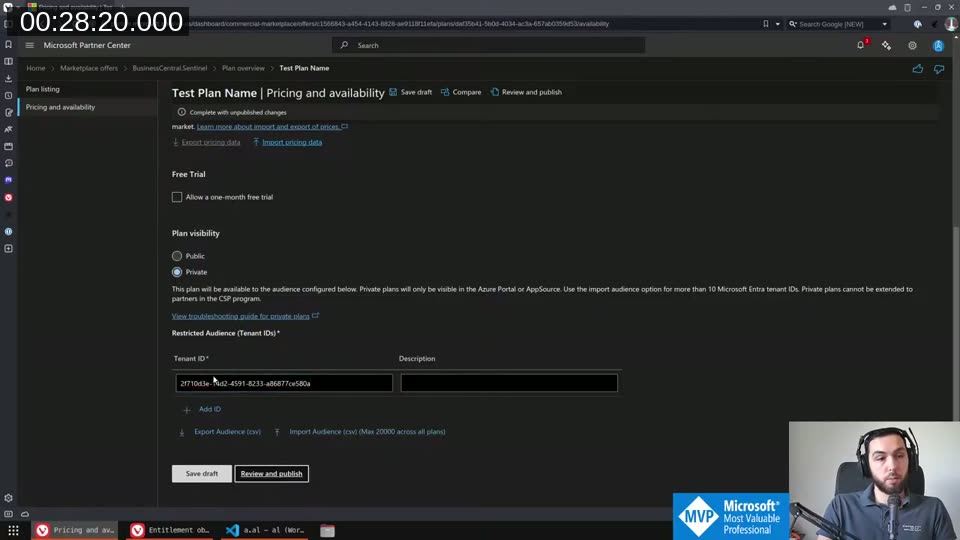Open Plan listing section
Screen dimensions: 960x540
coord(42,89)
